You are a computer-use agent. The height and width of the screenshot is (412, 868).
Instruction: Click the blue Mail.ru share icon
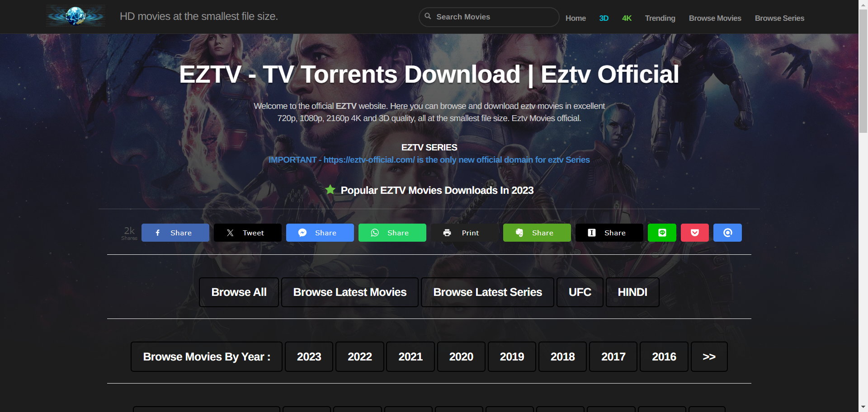[727, 233]
